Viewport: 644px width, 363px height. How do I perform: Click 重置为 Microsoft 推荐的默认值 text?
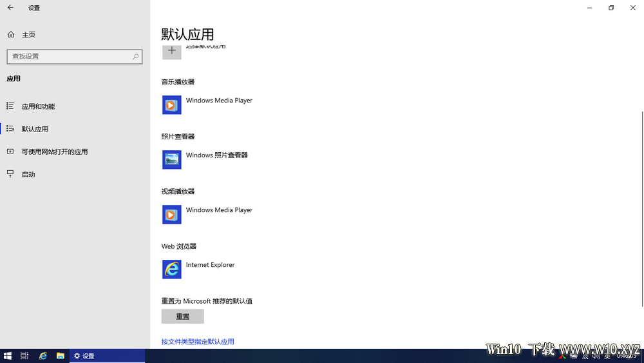click(x=207, y=301)
